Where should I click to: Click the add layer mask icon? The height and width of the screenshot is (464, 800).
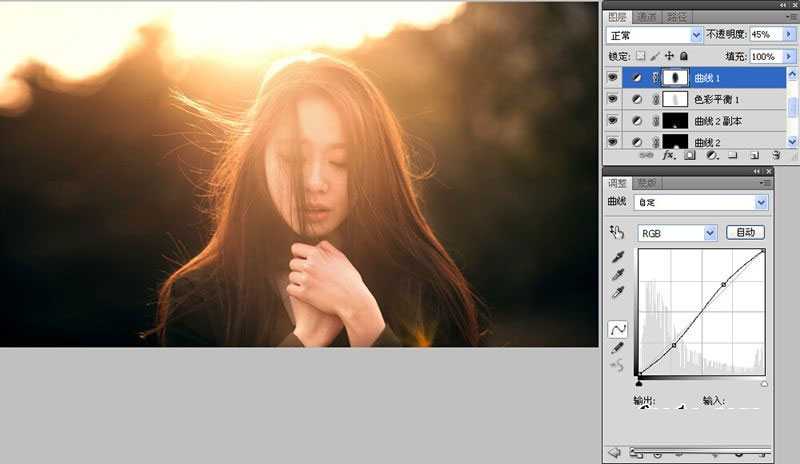[x=690, y=156]
